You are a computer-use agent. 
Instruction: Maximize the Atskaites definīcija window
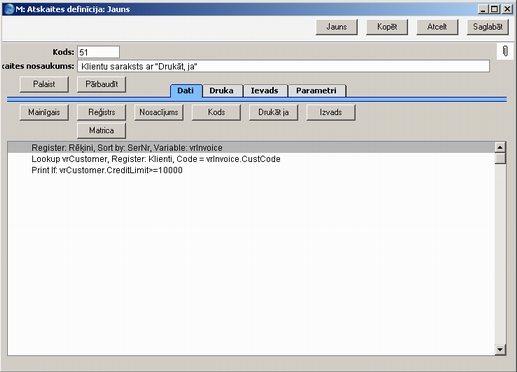pyautogui.click(x=494, y=9)
